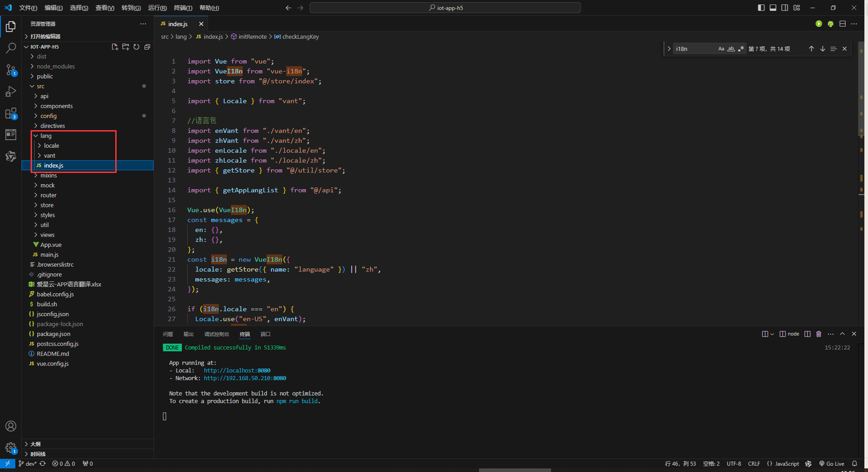Split the terminal panel
Image resolution: width=868 pixels, height=472 pixels.
click(x=807, y=334)
